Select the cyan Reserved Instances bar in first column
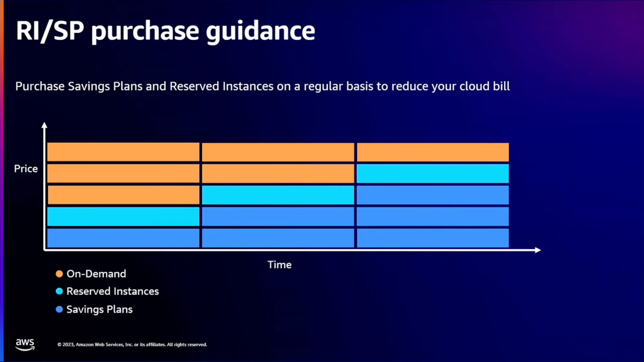 click(x=123, y=216)
